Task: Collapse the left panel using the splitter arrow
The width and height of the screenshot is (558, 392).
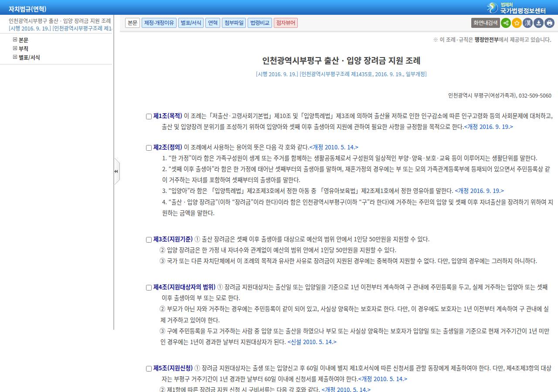Action: 116,171
